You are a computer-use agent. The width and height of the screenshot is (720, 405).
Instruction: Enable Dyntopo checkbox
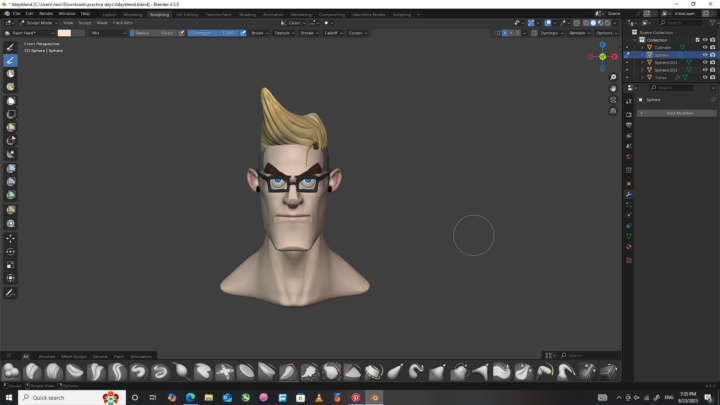(x=534, y=33)
